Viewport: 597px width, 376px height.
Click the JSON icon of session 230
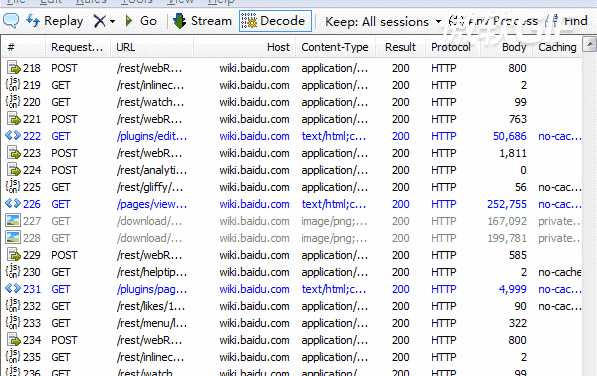coord(13,272)
